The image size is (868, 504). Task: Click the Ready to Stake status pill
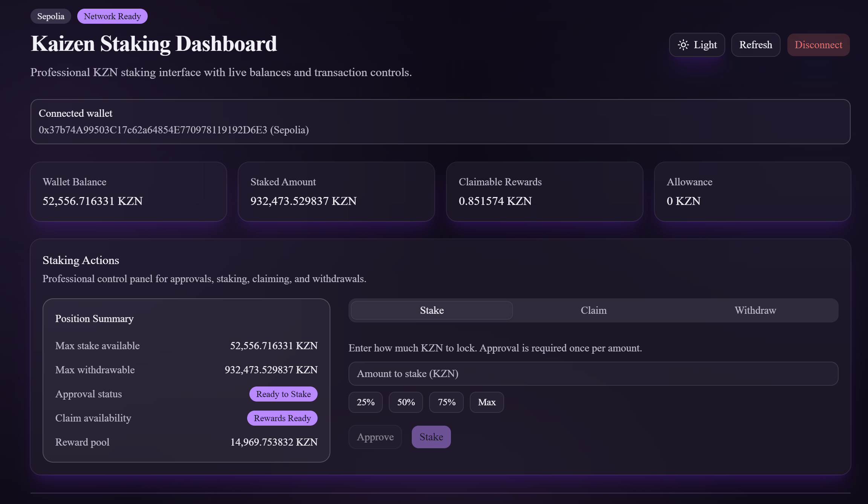(x=283, y=394)
